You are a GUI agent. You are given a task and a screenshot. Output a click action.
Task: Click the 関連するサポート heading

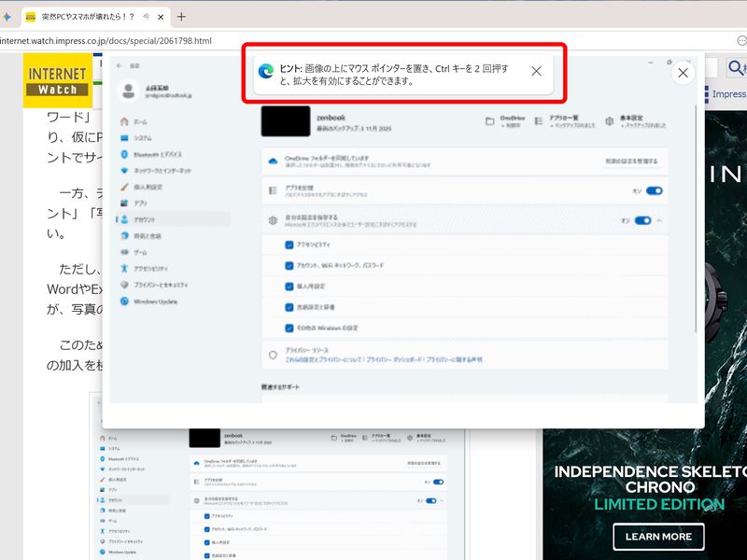pos(280,387)
